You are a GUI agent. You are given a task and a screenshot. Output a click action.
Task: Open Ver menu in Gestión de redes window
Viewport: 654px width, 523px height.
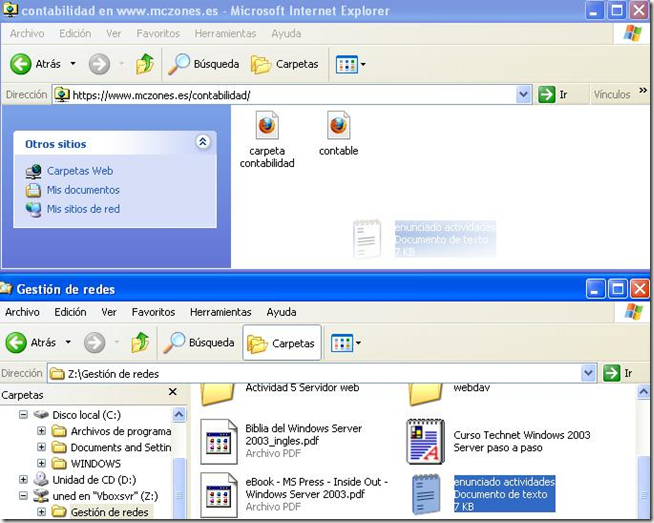(109, 312)
